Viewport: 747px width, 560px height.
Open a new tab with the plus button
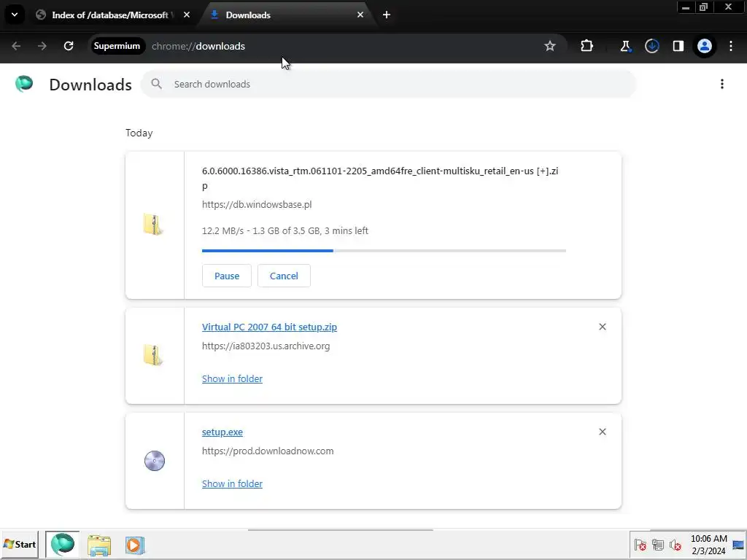point(387,15)
